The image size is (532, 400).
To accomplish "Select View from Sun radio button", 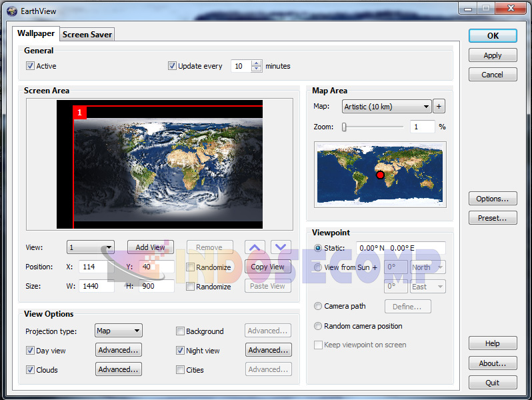I will [318, 267].
